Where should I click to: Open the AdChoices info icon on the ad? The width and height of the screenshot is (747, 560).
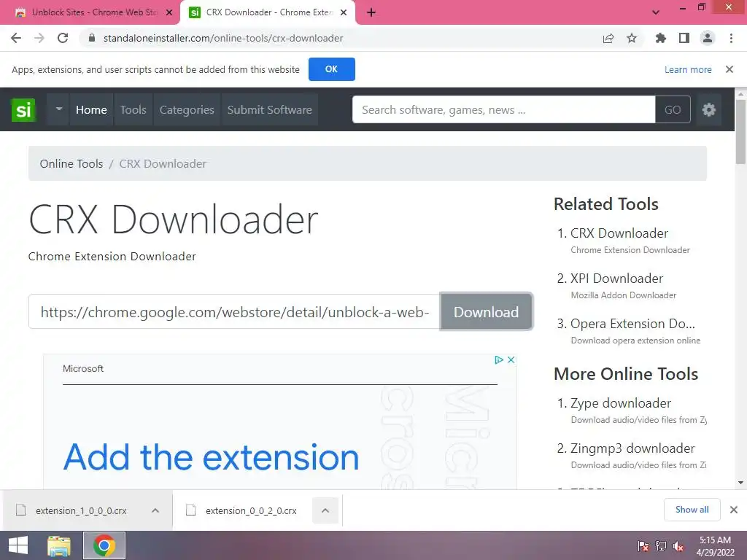pos(499,359)
